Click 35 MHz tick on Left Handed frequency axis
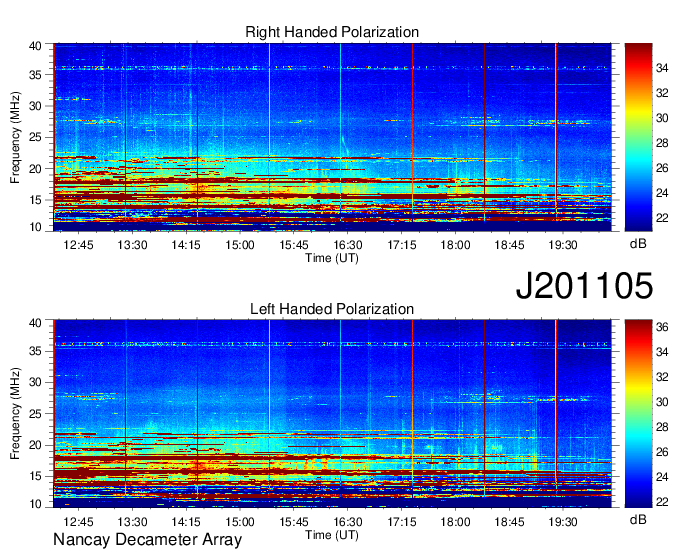This screenshot has height=552, width=680. [x=35, y=351]
